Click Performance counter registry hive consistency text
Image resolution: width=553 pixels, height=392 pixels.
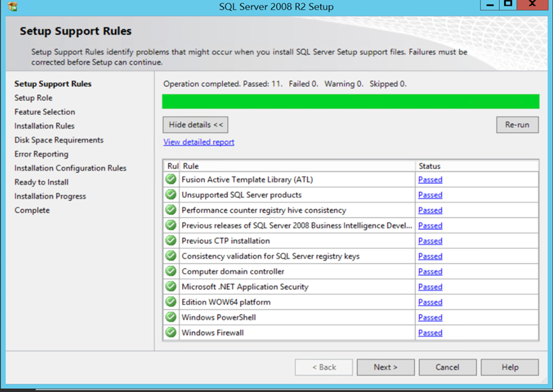[x=264, y=210]
